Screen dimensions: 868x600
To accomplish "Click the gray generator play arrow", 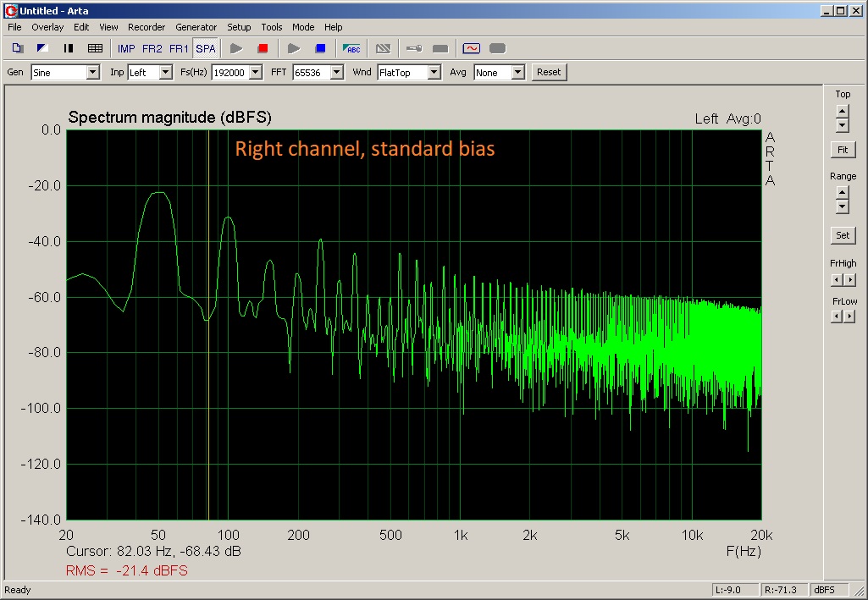I will [x=294, y=49].
